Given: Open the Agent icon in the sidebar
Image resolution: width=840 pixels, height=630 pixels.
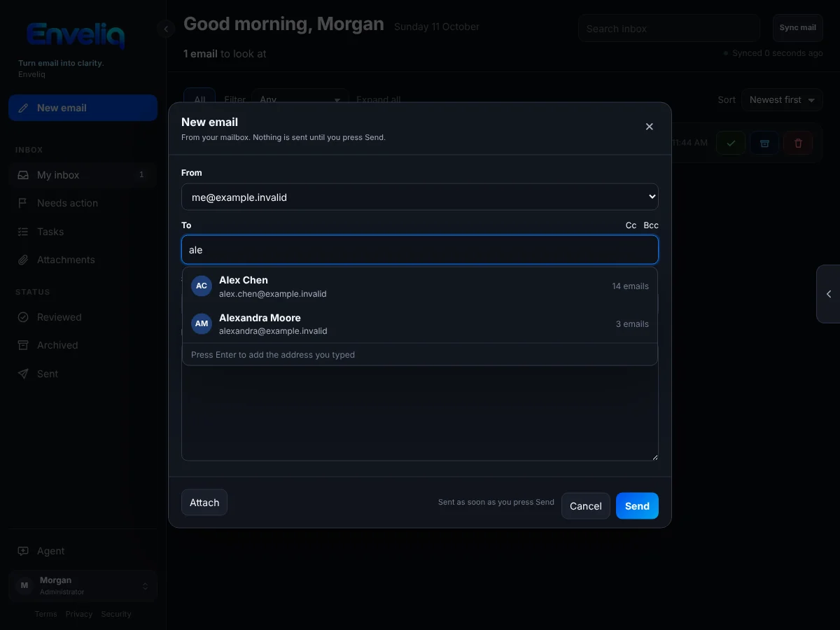Looking at the screenshot, I should (x=23, y=551).
